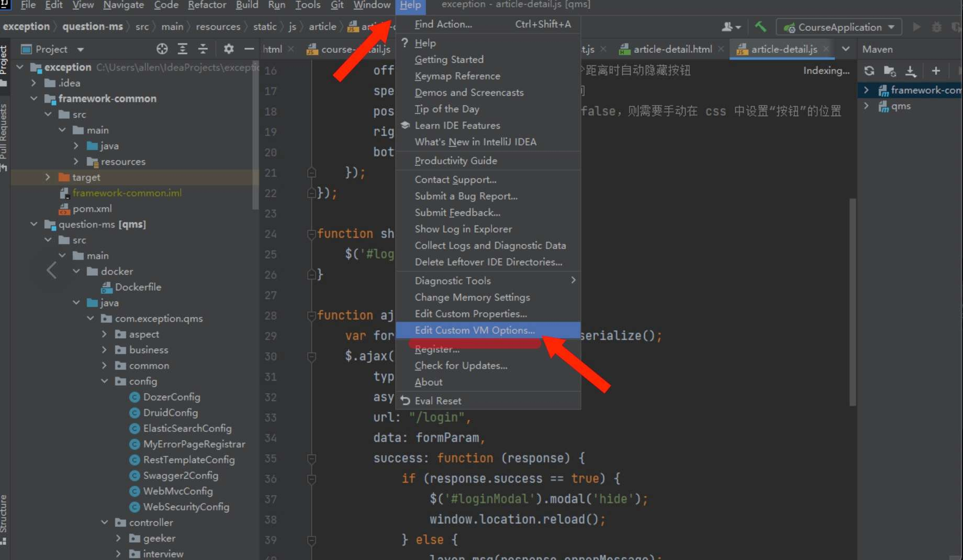Hide the Project panel with minus icon
963x560 pixels.
click(x=249, y=49)
